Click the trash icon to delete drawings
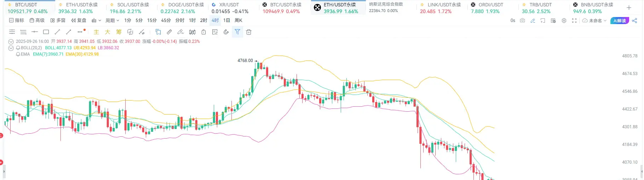This screenshot has height=180, width=644. tap(249, 32)
